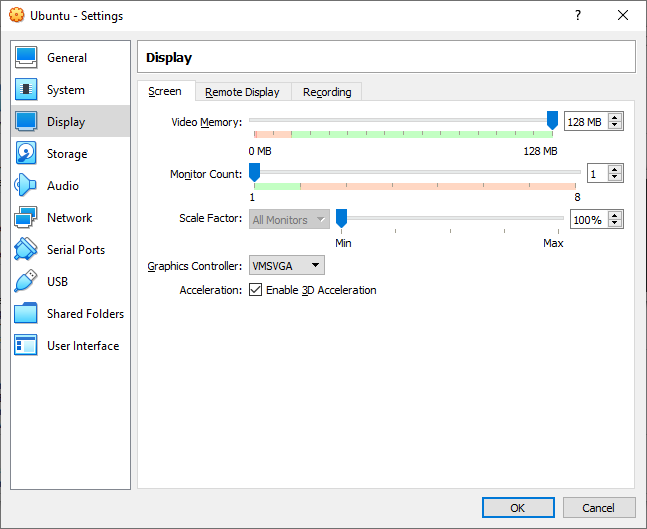Select Audio label in settings list

63,186
